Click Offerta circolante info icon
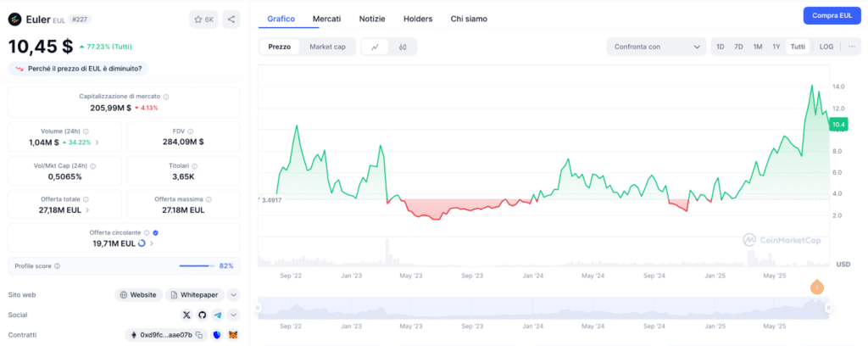 pos(146,233)
